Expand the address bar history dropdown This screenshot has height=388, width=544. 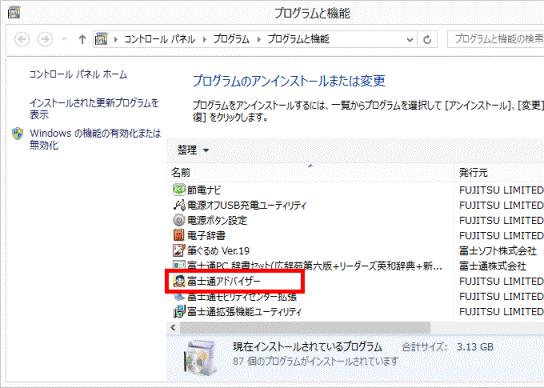409,40
